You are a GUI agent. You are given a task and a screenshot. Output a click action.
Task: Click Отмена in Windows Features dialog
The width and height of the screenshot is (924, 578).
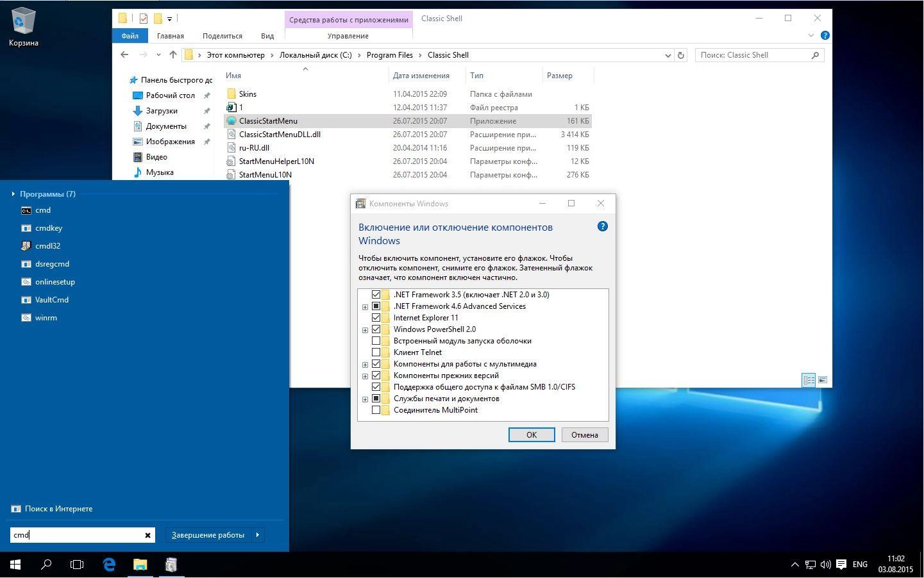click(585, 434)
